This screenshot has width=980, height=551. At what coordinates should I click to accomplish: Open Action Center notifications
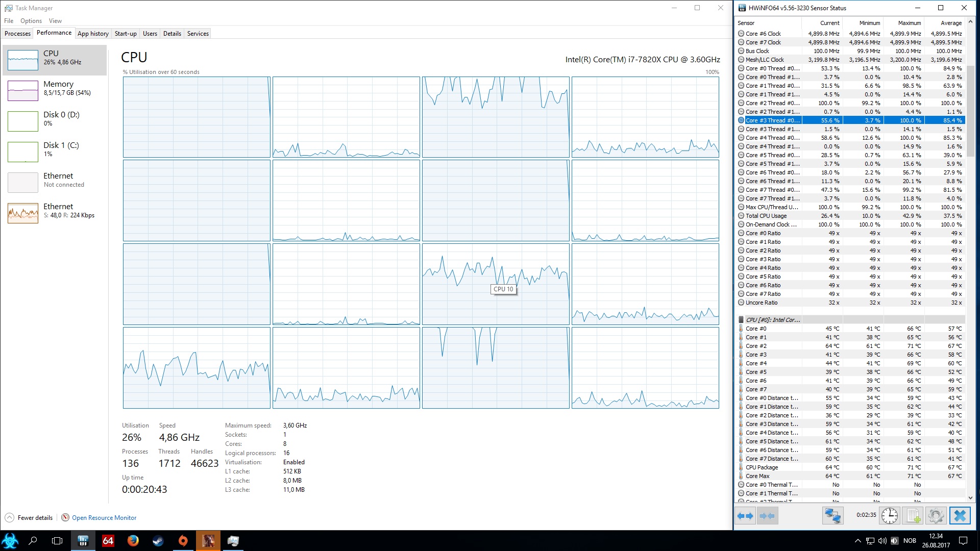pyautogui.click(x=963, y=541)
